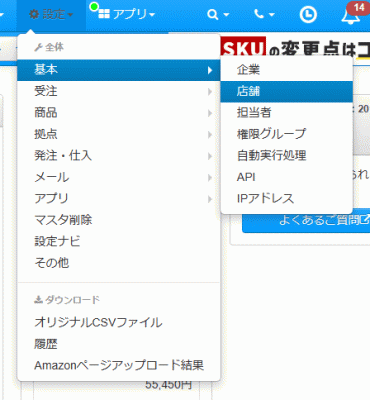This screenshot has height=400, width=370.
Task: Open the アプリ grid menu
Action: coord(127,15)
